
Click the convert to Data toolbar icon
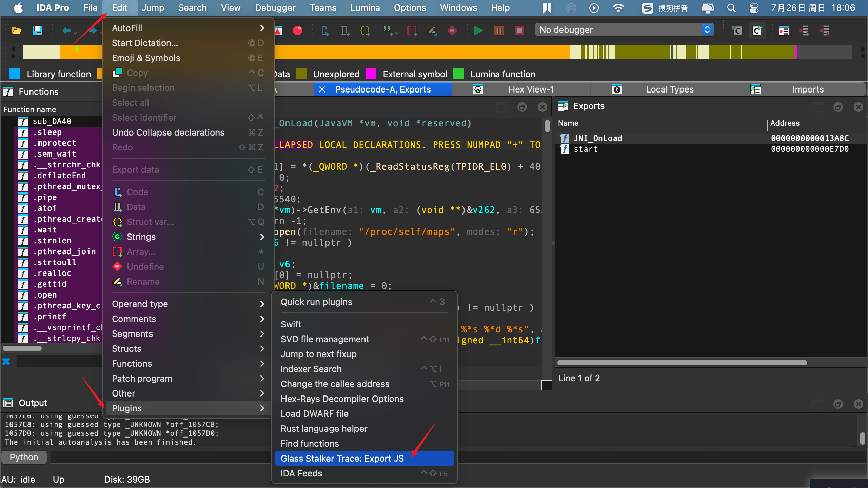(x=345, y=30)
